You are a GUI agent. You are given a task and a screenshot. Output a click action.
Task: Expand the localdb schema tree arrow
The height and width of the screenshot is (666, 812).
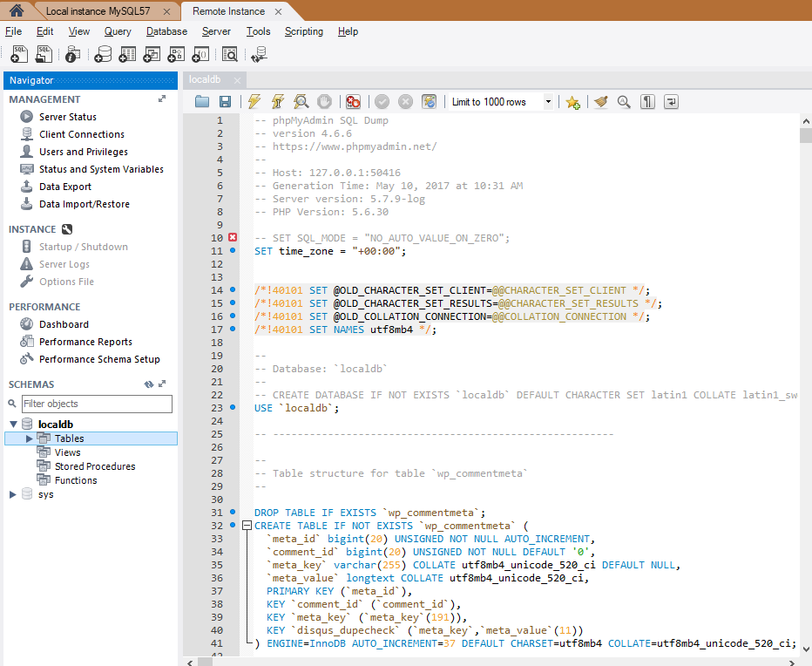pos(13,424)
